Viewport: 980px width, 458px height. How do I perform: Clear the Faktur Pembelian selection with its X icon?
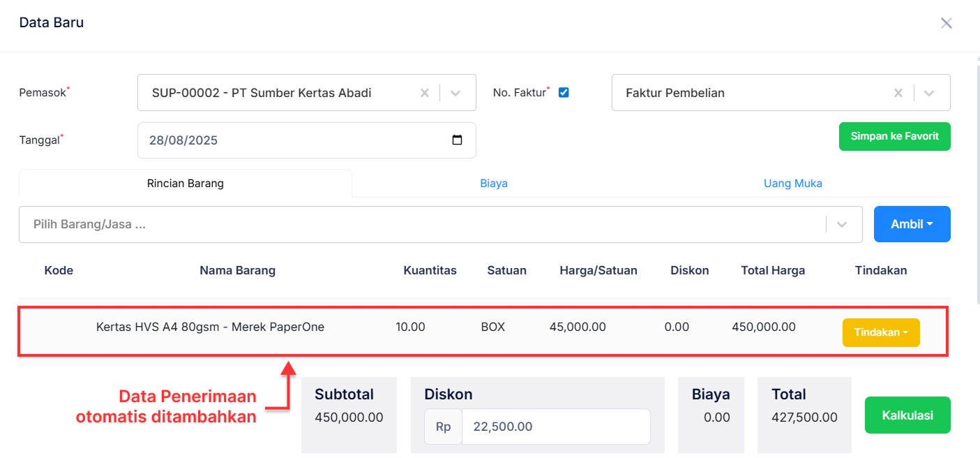point(898,92)
